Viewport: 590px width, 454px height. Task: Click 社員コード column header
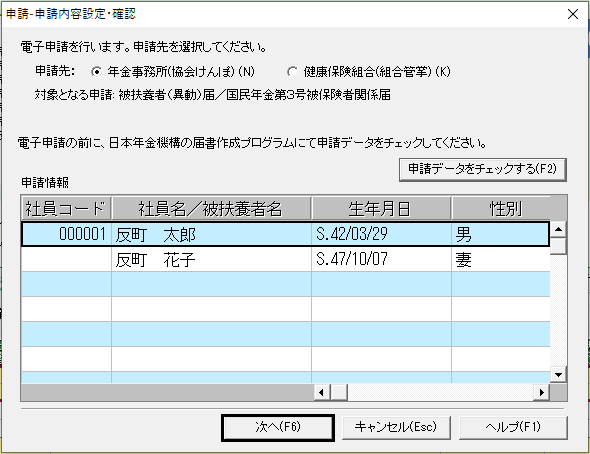[x=66, y=208]
